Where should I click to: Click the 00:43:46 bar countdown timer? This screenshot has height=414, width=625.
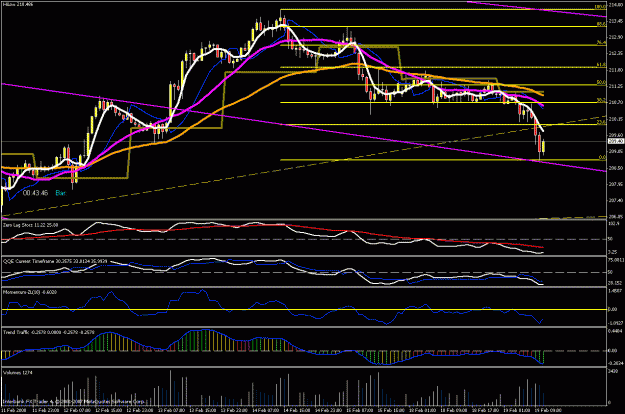tap(35, 193)
